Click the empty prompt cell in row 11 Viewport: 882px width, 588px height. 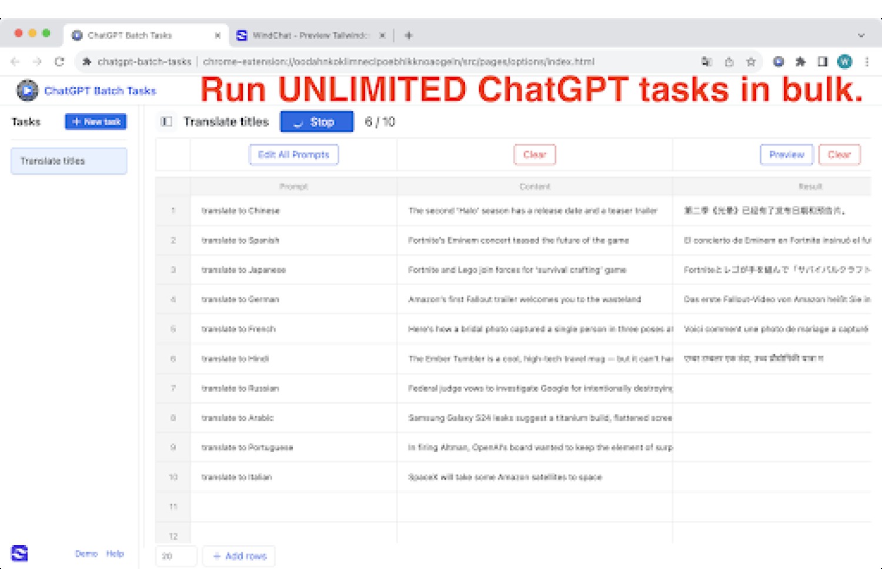click(x=294, y=506)
